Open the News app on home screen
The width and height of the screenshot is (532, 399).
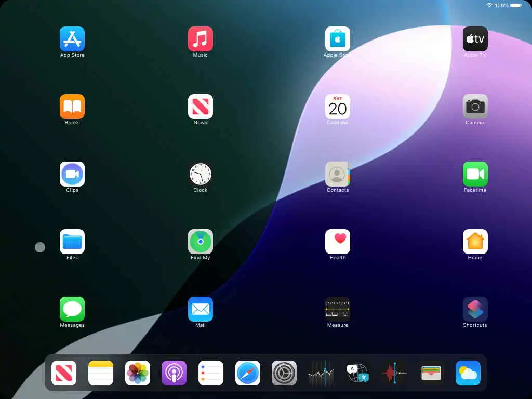coord(200,106)
